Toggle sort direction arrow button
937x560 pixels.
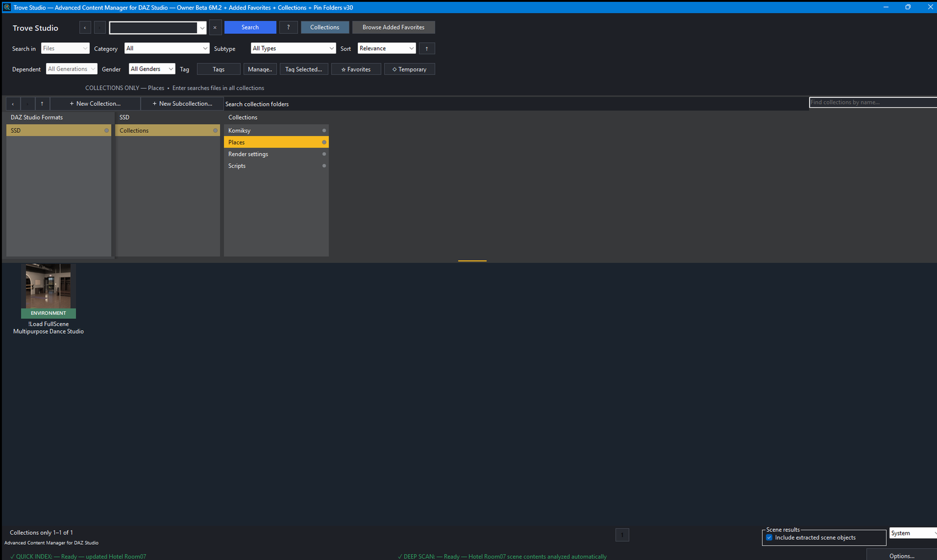click(427, 49)
